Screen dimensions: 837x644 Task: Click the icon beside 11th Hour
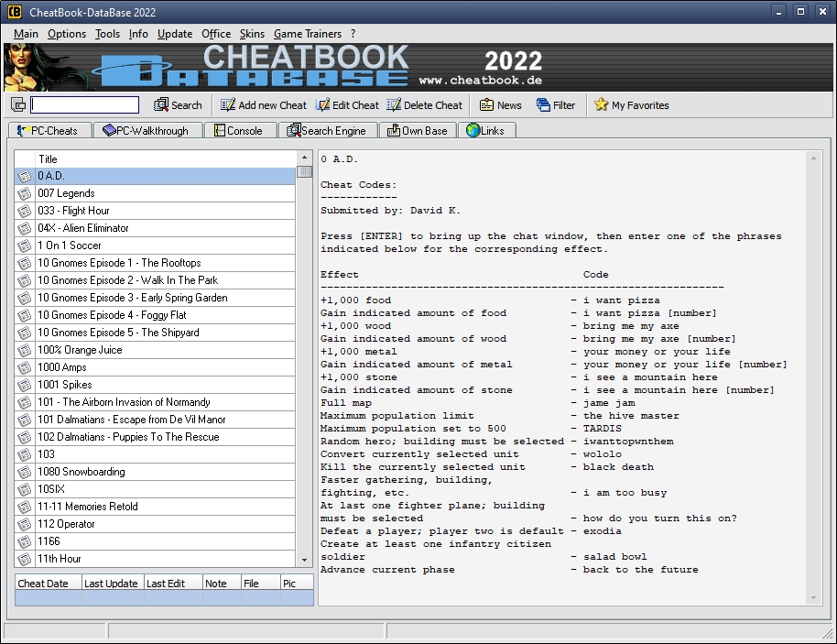pos(24,559)
